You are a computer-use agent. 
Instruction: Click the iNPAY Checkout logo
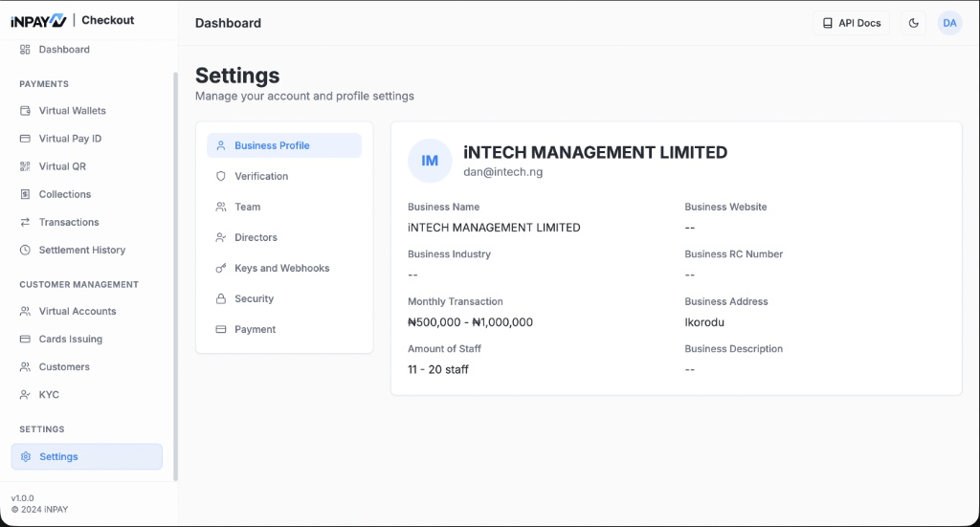coord(73,20)
